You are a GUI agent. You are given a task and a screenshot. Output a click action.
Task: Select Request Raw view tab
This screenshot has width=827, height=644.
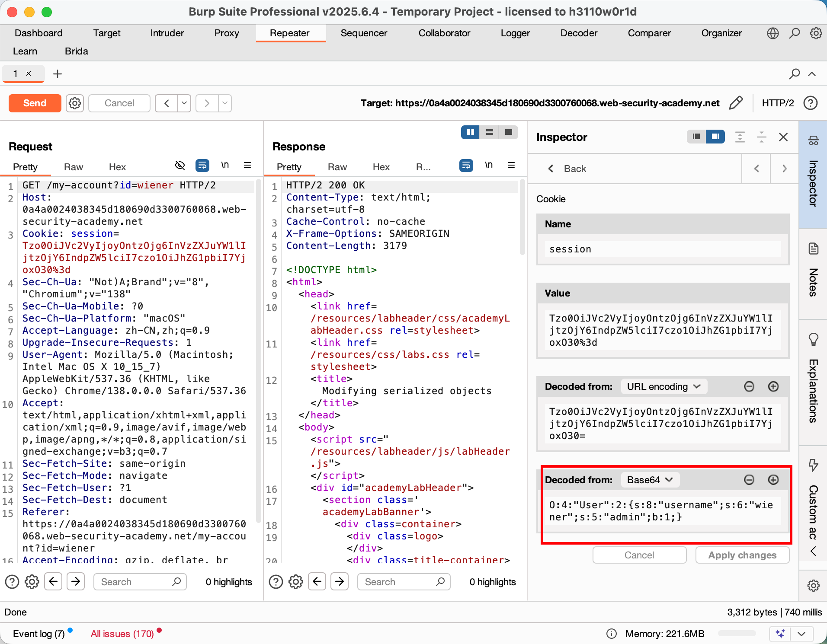pyautogui.click(x=74, y=167)
